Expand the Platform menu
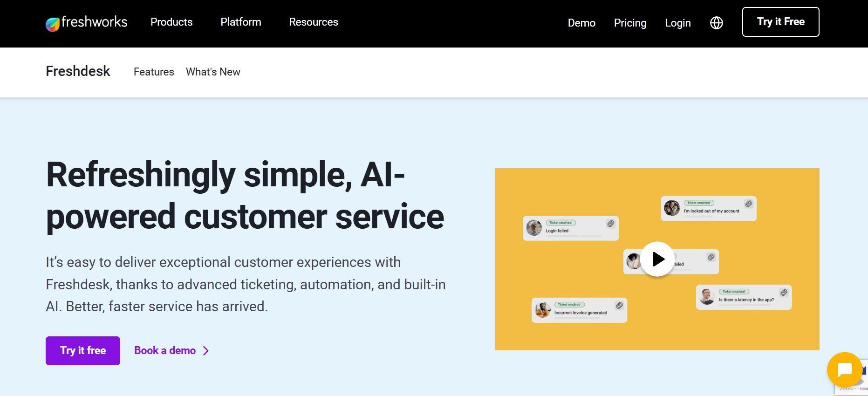 coord(241,22)
